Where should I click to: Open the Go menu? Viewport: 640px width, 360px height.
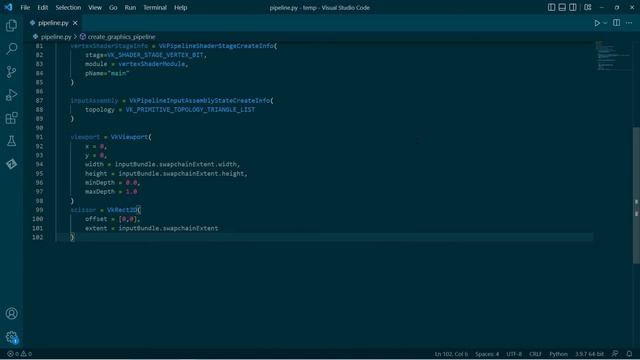point(113,7)
